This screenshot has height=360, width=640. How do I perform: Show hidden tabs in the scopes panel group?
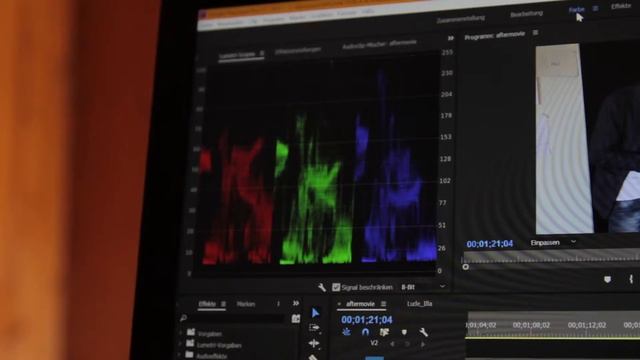click(x=451, y=38)
